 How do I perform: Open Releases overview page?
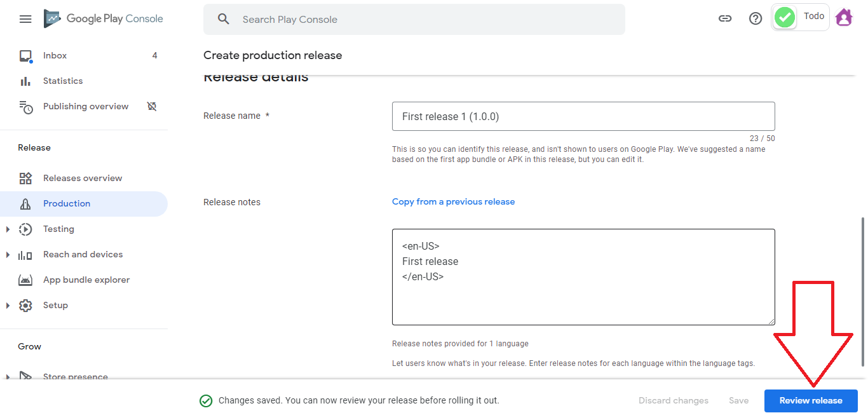click(x=83, y=179)
